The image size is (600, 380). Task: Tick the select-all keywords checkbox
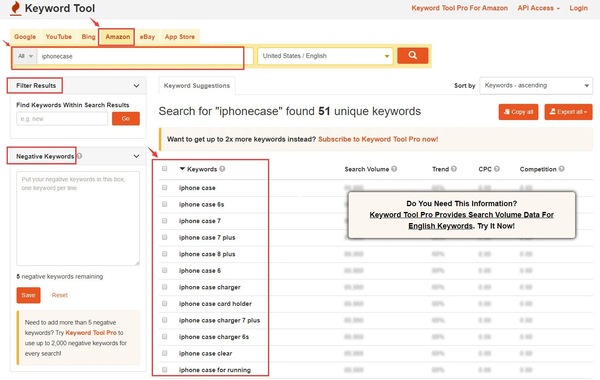165,169
